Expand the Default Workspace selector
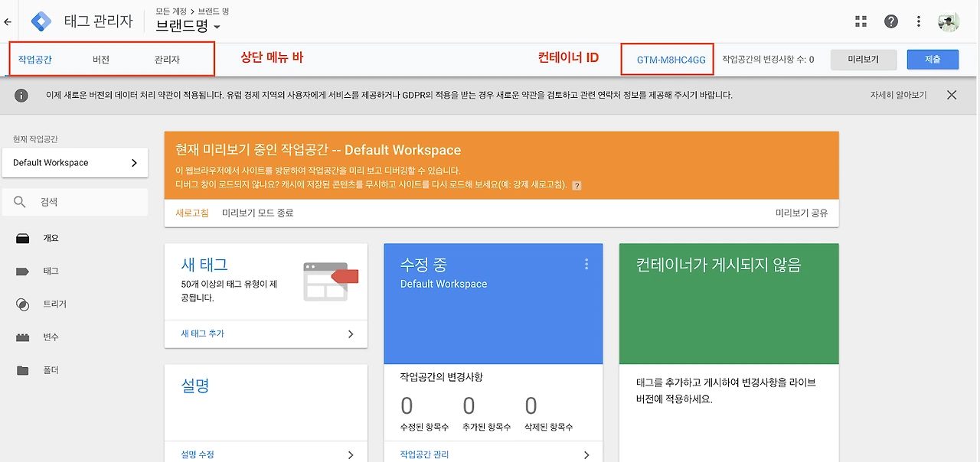The height and width of the screenshot is (462, 980). pos(75,163)
